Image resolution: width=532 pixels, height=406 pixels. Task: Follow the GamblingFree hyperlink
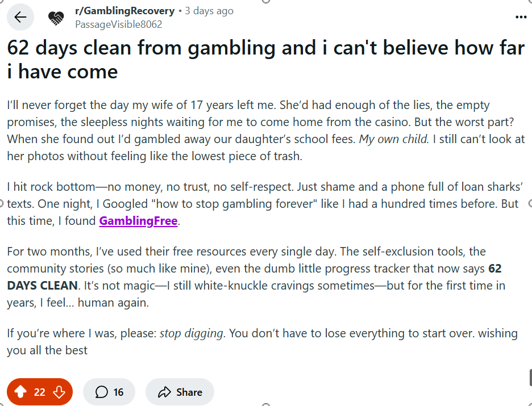(x=138, y=221)
